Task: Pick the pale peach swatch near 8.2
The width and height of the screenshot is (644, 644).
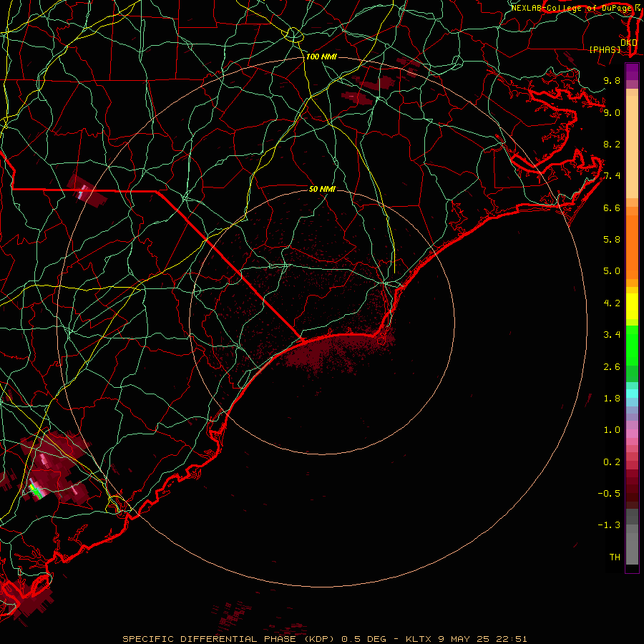Action: tap(632, 147)
